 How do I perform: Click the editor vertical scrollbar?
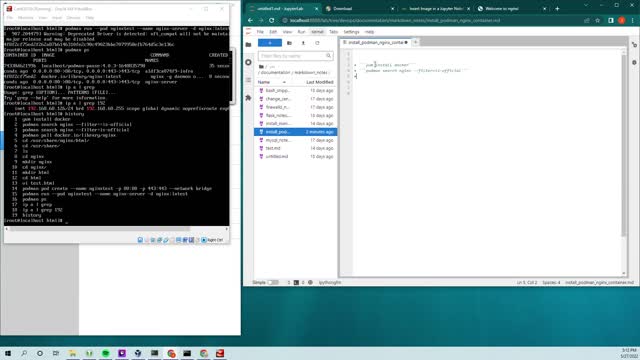[624, 145]
